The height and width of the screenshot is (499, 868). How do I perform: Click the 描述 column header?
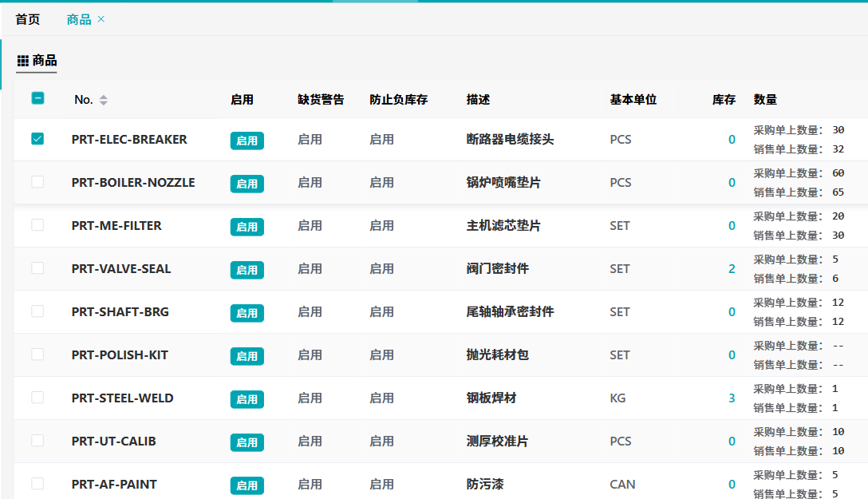click(478, 100)
